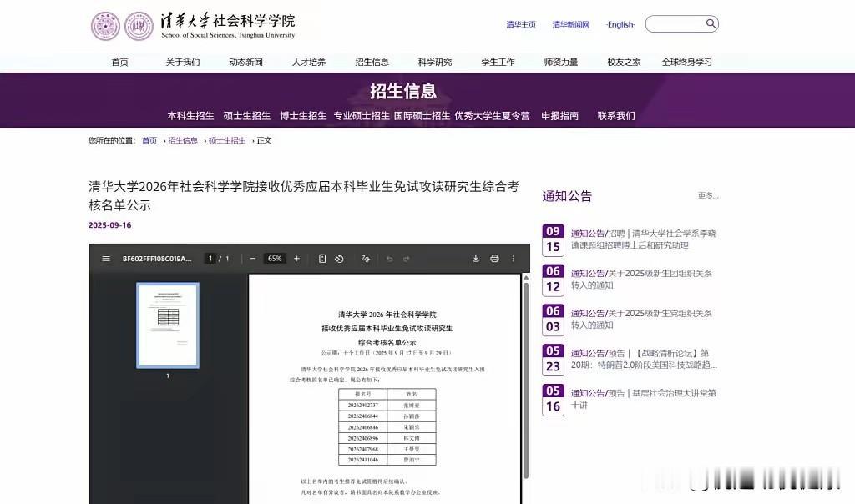Screen dimensions: 855x504
Task: Click table cell 20262407968
Action: [x=362, y=449]
